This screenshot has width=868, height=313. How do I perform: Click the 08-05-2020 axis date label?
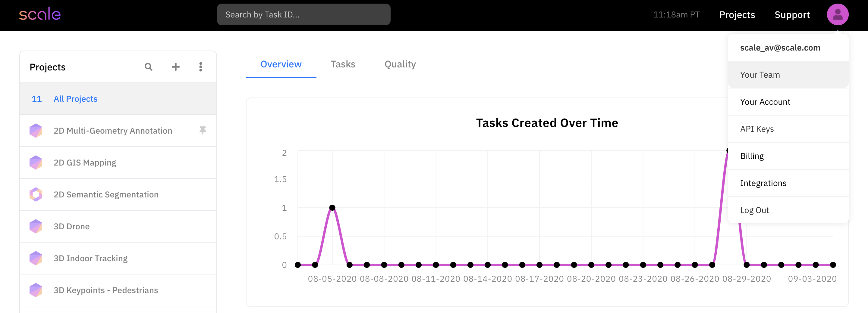click(332, 279)
